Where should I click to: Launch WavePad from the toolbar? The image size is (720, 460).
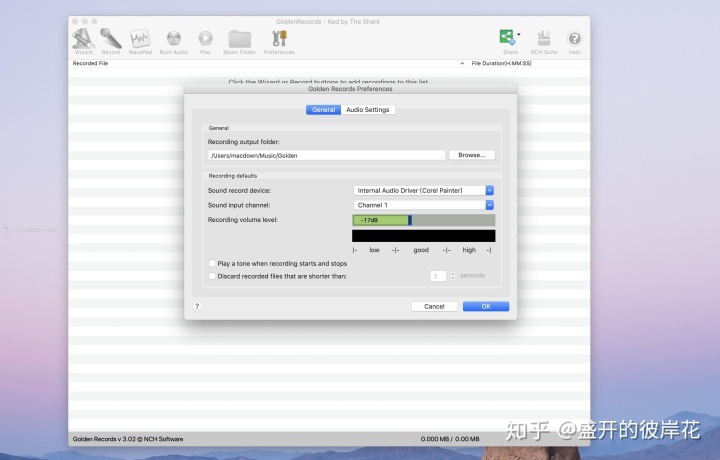click(x=140, y=41)
